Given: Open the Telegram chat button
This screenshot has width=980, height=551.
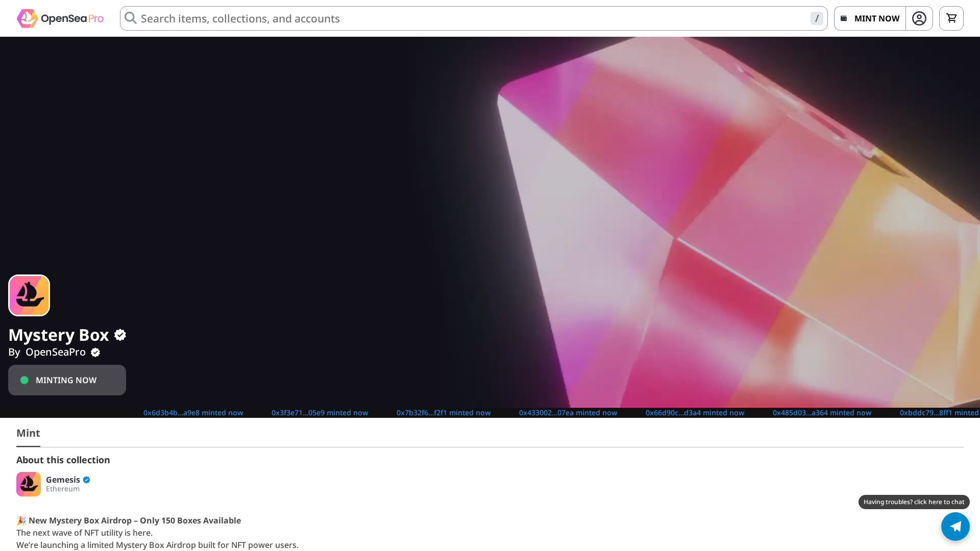Looking at the screenshot, I should tap(955, 527).
